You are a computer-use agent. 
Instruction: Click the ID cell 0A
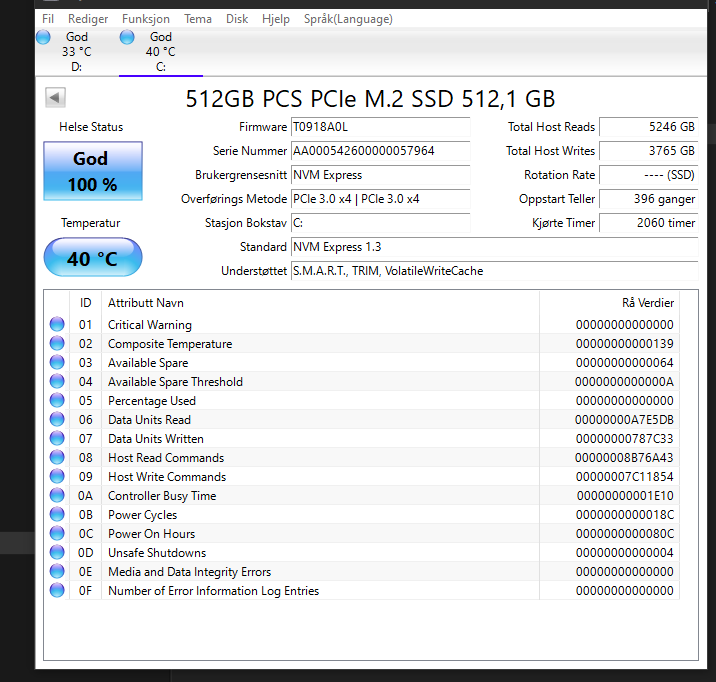(85, 496)
